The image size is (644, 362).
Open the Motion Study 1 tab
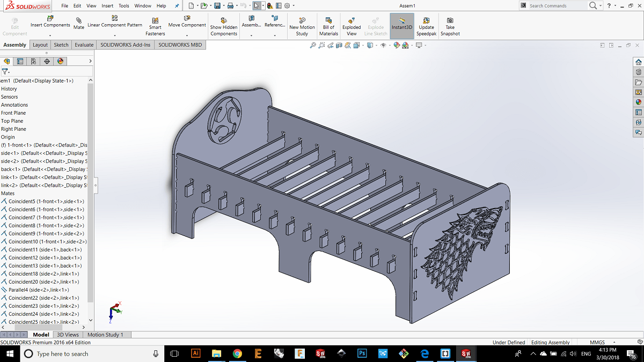click(105, 335)
